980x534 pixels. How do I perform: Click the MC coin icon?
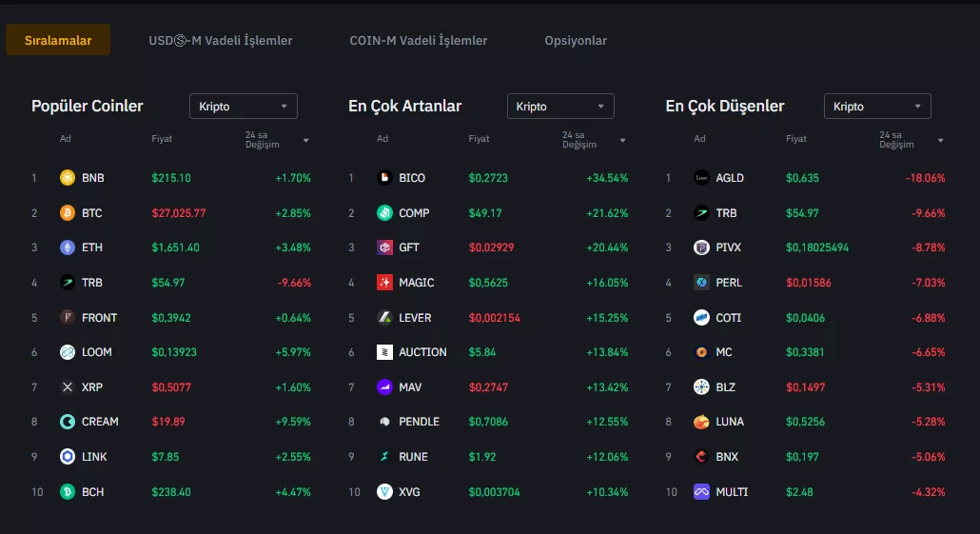pyautogui.click(x=701, y=352)
